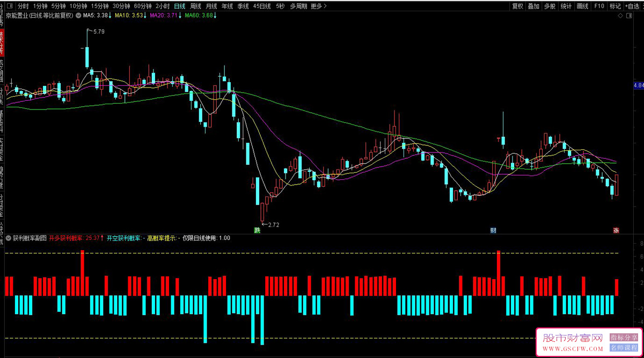Image resolution: width=644 pixels, height=358 pixels.
Task: Click the diamond icon above the chart
Action: (620, 16)
